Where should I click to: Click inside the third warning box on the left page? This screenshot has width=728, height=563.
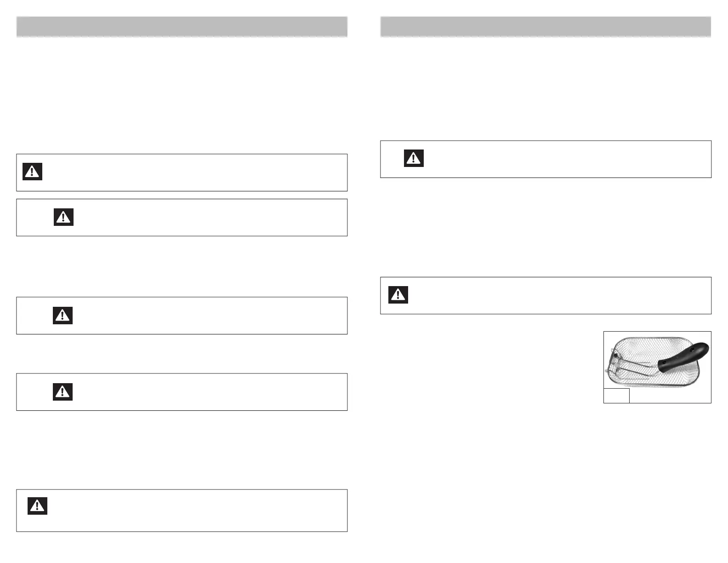pyautogui.click(x=207, y=316)
